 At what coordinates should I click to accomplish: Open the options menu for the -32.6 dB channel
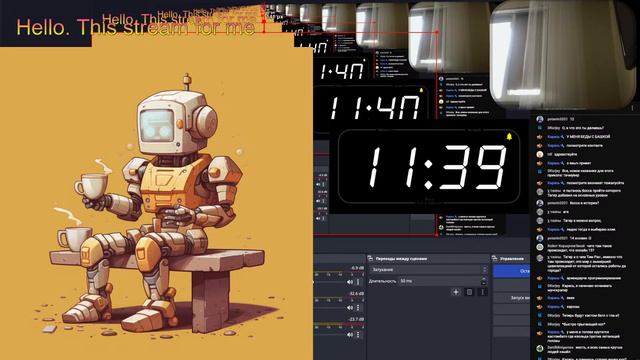click(x=358, y=307)
